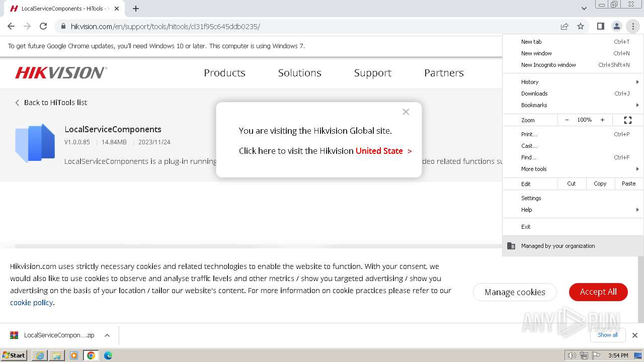Open the cookie policy link
This screenshot has width=644, height=362.
pos(31,303)
